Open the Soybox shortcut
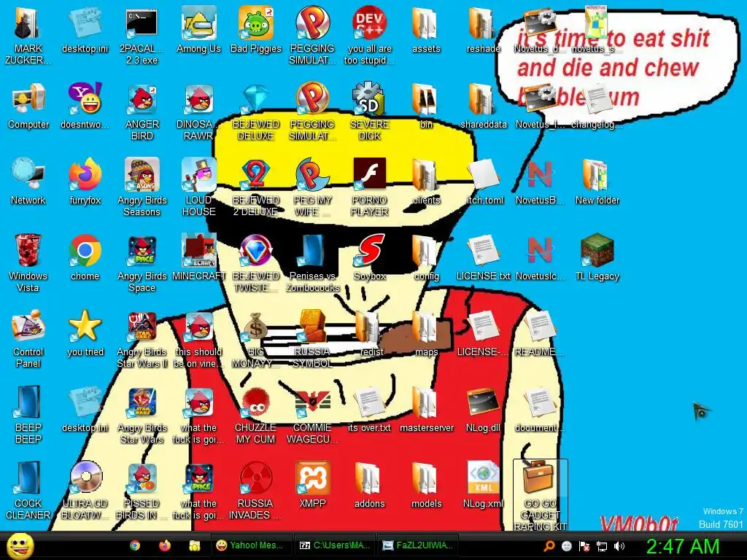The width and height of the screenshot is (747, 560). pyautogui.click(x=370, y=257)
